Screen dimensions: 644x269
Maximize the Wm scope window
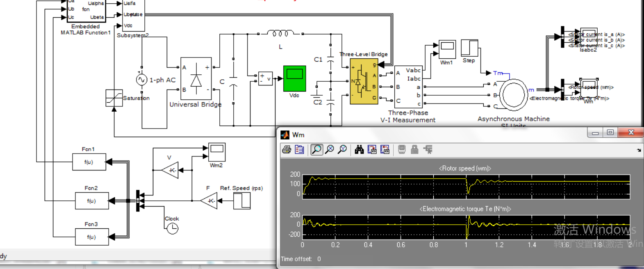pyautogui.click(x=610, y=132)
